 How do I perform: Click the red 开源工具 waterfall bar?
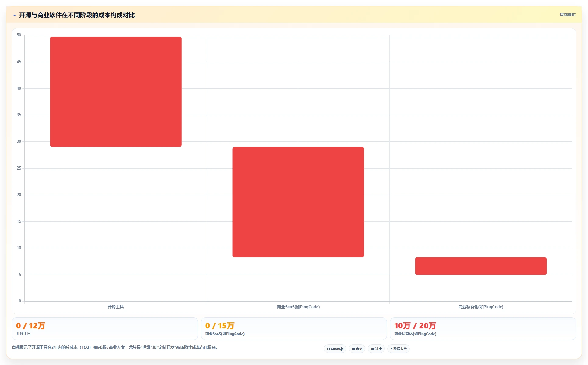[x=116, y=92]
